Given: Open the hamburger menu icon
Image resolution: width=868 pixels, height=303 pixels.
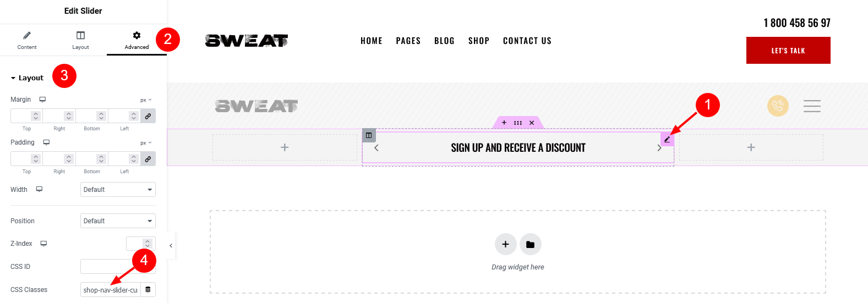Looking at the screenshot, I should point(812,106).
